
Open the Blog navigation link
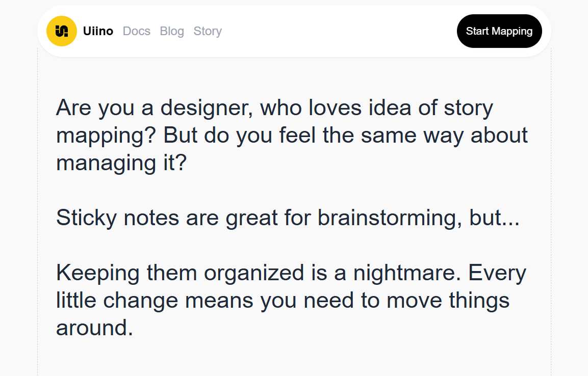[x=172, y=31]
